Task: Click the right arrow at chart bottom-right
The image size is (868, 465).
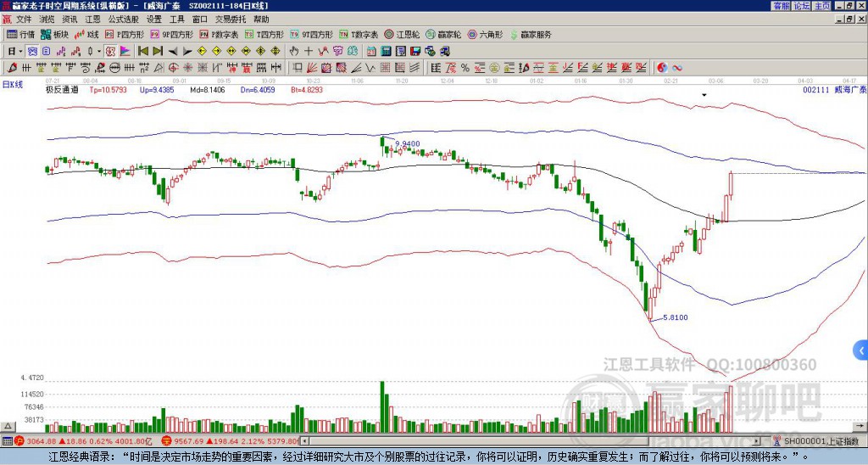Action: [861, 426]
